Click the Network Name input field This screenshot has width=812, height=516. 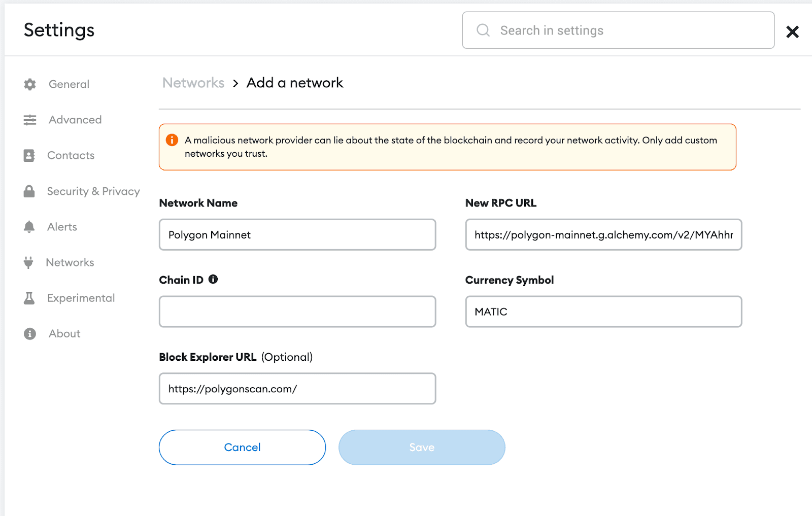click(x=297, y=234)
